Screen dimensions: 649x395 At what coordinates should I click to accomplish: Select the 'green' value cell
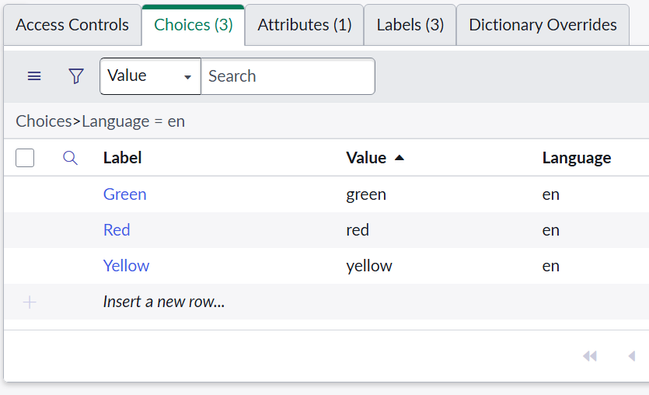[x=366, y=194]
